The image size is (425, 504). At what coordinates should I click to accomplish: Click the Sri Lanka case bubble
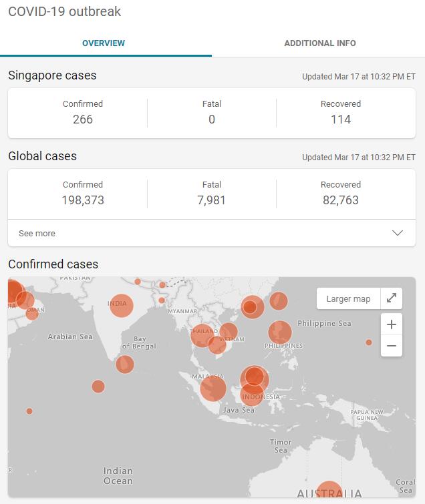[x=124, y=364]
